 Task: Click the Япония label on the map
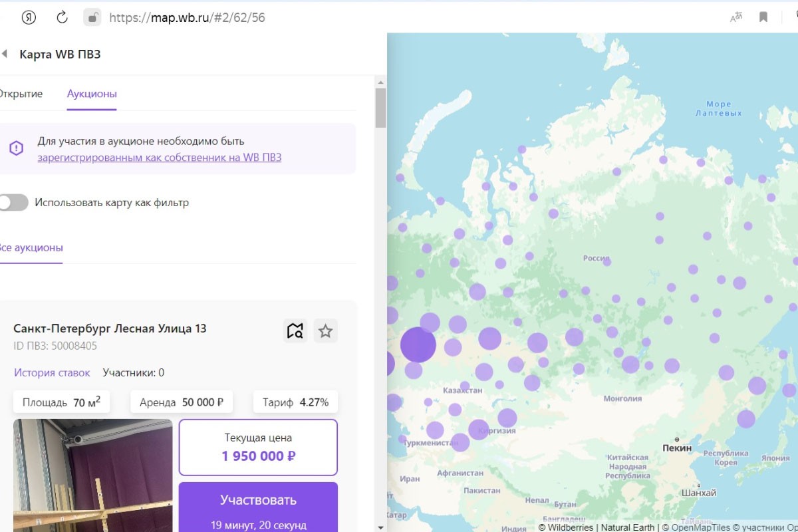pyautogui.click(x=775, y=458)
